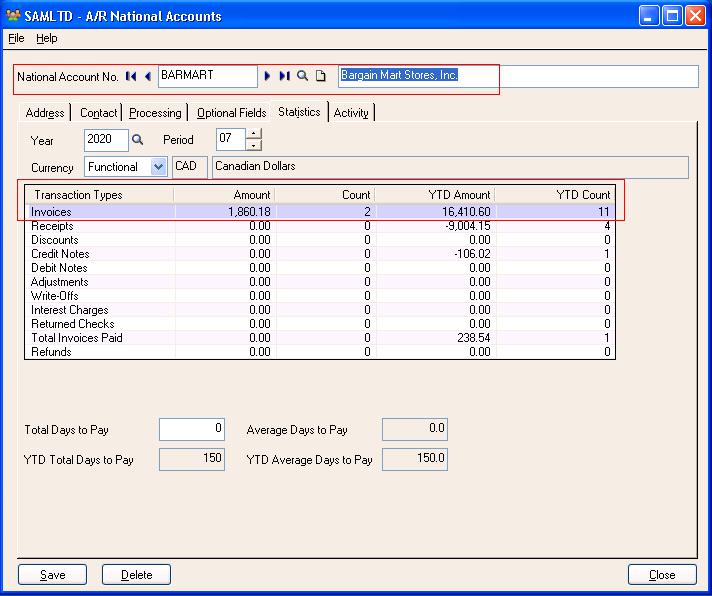Open the Help menu

coord(47,38)
